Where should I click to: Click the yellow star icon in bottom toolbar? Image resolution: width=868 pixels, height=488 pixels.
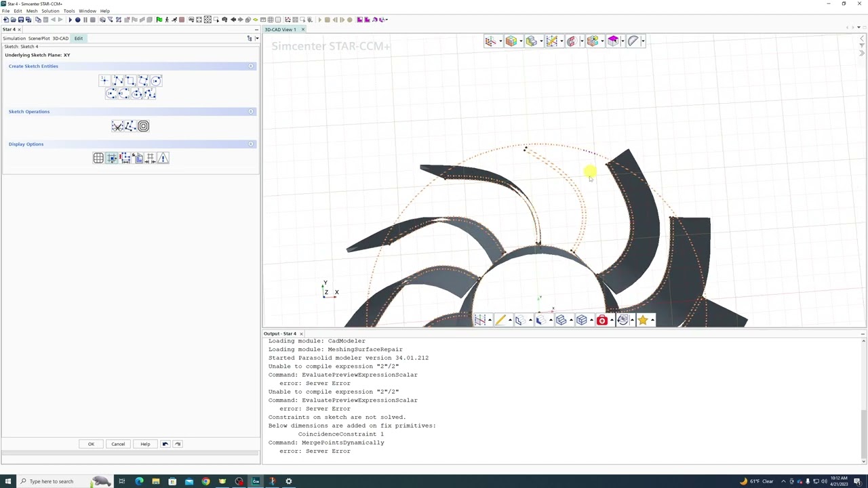click(x=643, y=320)
